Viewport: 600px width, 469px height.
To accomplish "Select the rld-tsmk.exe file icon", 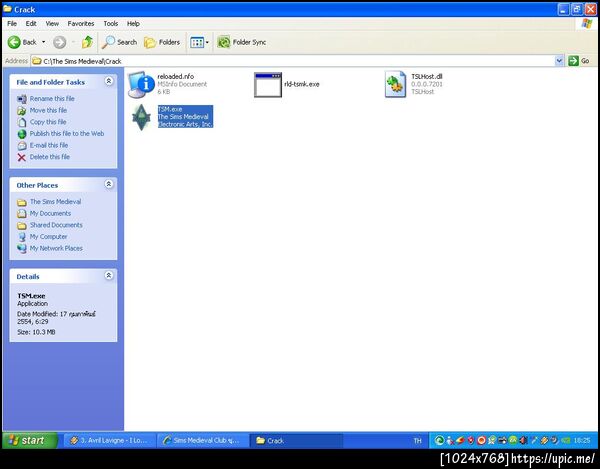I will point(267,85).
